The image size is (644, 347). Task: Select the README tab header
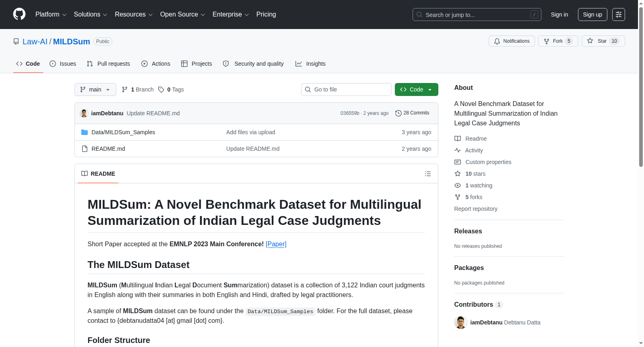click(98, 174)
